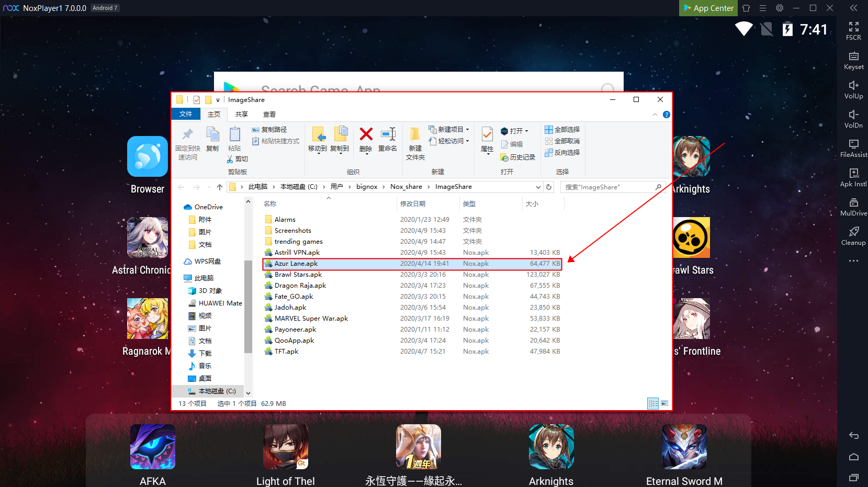Screen dimensions: 868x487
Task: Click Select none in ribbon
Action: click(562, 141)
